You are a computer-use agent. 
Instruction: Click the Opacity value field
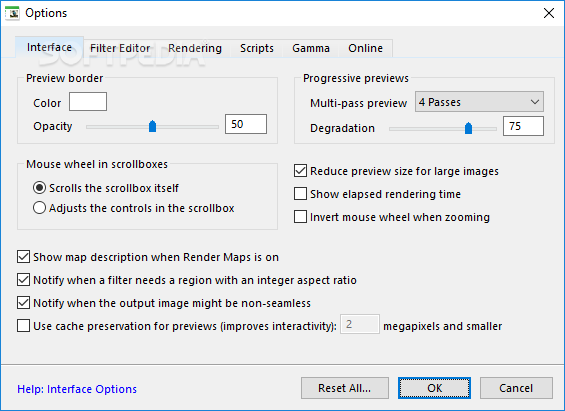point(246,124)
